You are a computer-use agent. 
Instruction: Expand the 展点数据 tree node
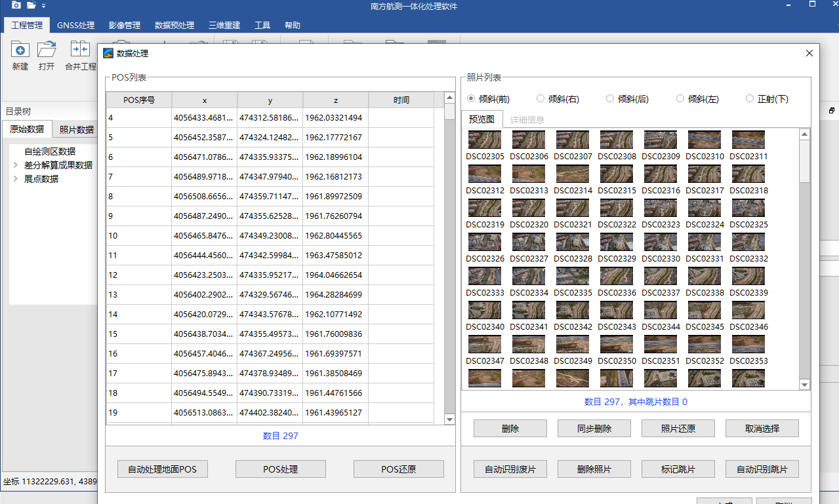coord(16,179)
